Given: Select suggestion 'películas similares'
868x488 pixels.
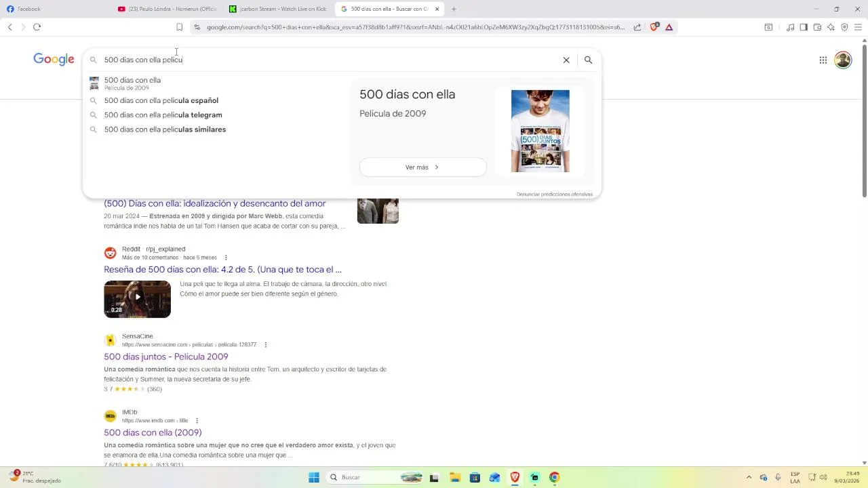Looking at the screenshot, I should pyautogui.click(x=217, y=129).
